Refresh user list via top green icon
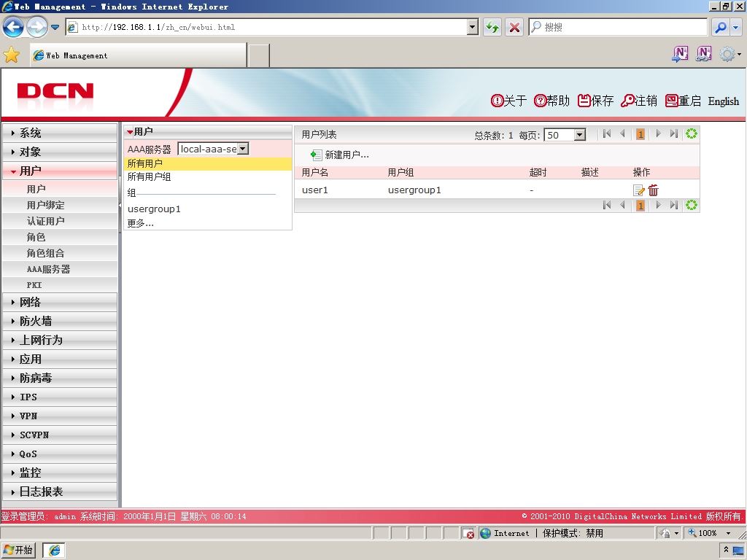 click(692, 134)
